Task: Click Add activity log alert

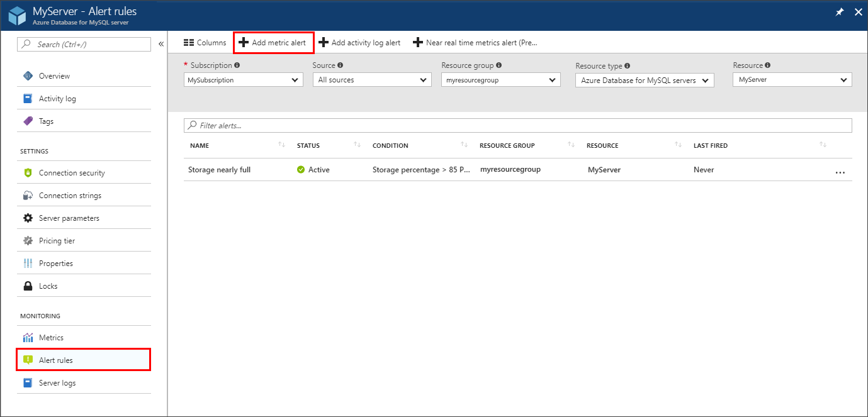Action: (x=359, y=42)
